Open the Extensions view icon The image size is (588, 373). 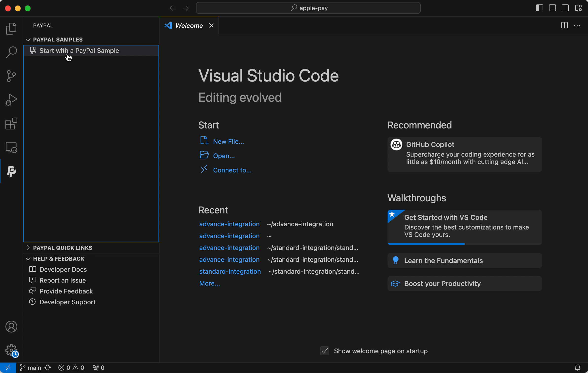pyautogui.click(x=11, y=124)
